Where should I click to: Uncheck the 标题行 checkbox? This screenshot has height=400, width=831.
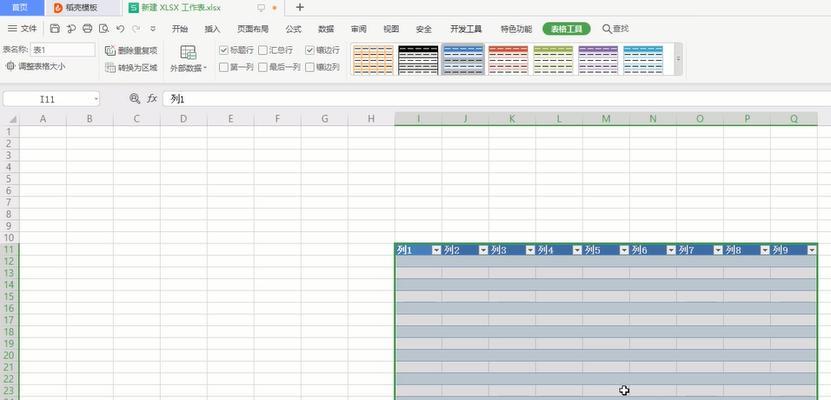223,50
